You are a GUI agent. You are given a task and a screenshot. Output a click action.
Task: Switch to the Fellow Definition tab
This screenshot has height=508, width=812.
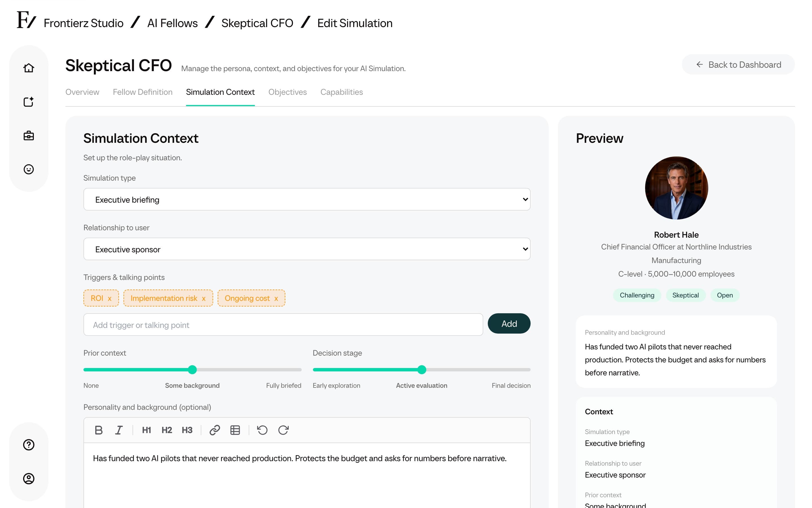(x=143, y=92)
